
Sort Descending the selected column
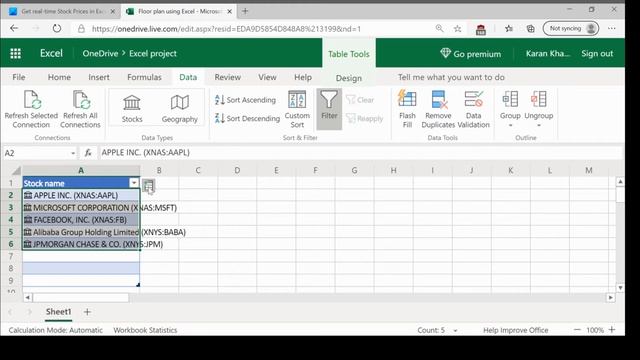tap(247, 118)
